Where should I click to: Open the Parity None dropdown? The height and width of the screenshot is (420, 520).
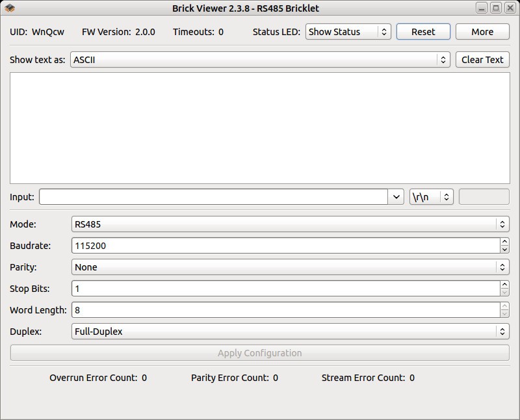click(290, 267)
